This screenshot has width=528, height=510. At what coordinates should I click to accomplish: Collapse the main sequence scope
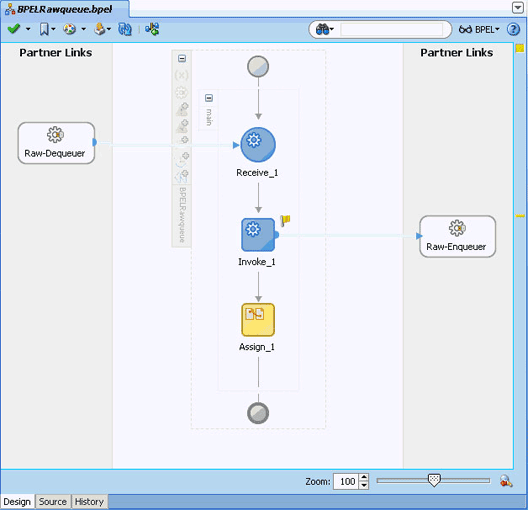pos(209,98)
